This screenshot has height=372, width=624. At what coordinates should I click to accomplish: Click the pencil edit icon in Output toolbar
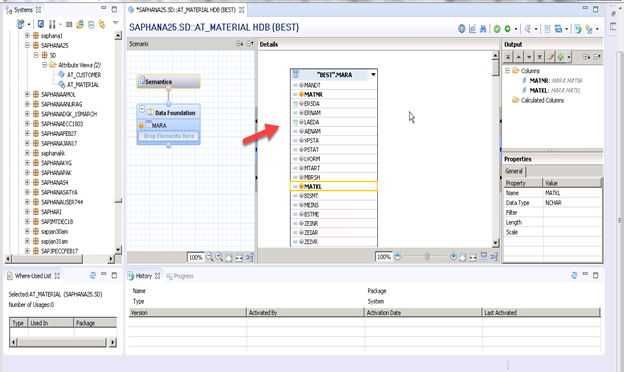point(550,57)
